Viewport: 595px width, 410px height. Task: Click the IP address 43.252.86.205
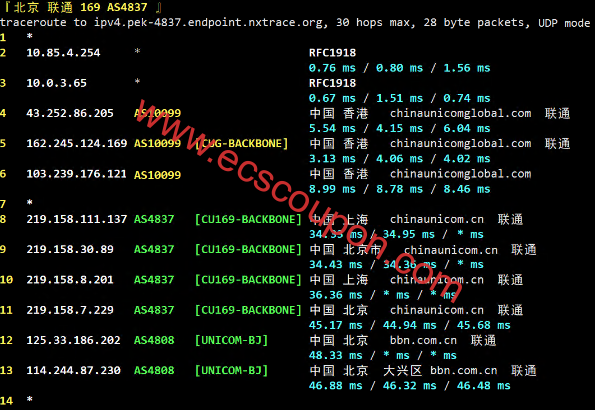click(x=70, y=113)
